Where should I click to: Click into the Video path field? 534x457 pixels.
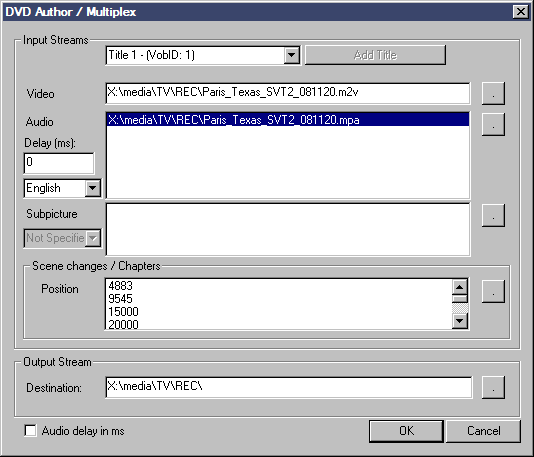pyautogui.click(x=288, y=93)
